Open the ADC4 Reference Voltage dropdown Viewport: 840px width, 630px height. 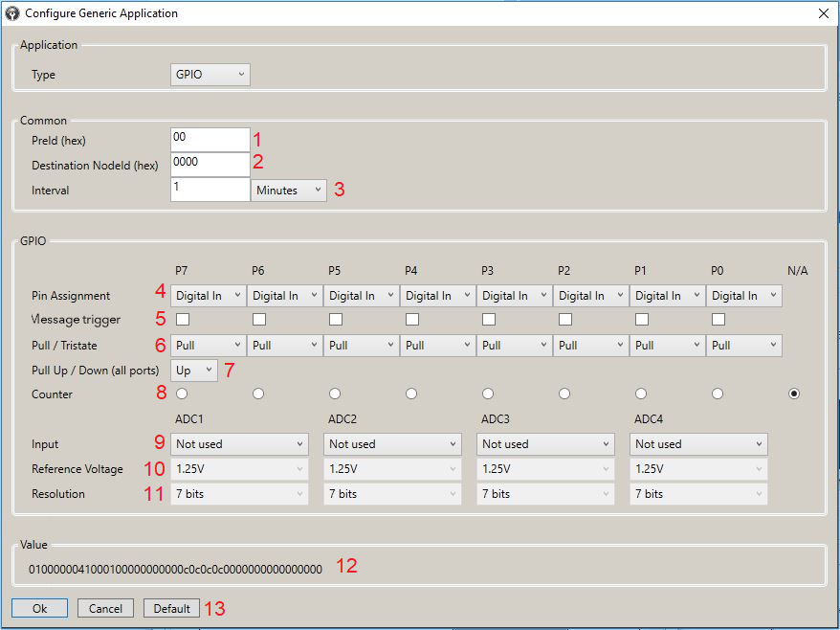[x=698, y=469]
